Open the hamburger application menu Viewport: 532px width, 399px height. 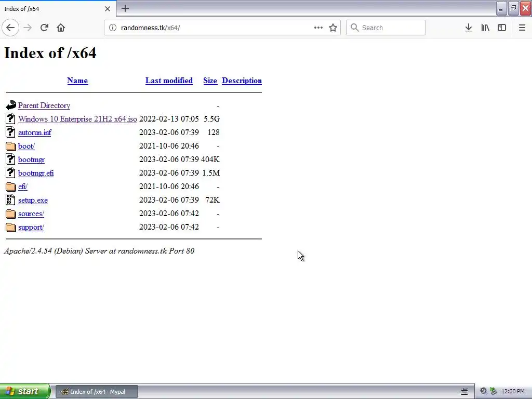(x=522, y=28)
